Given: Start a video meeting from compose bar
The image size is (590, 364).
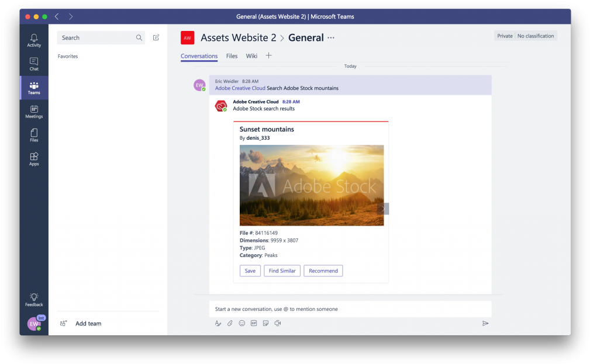Looking at the screenshot, I should coord(278,323).
